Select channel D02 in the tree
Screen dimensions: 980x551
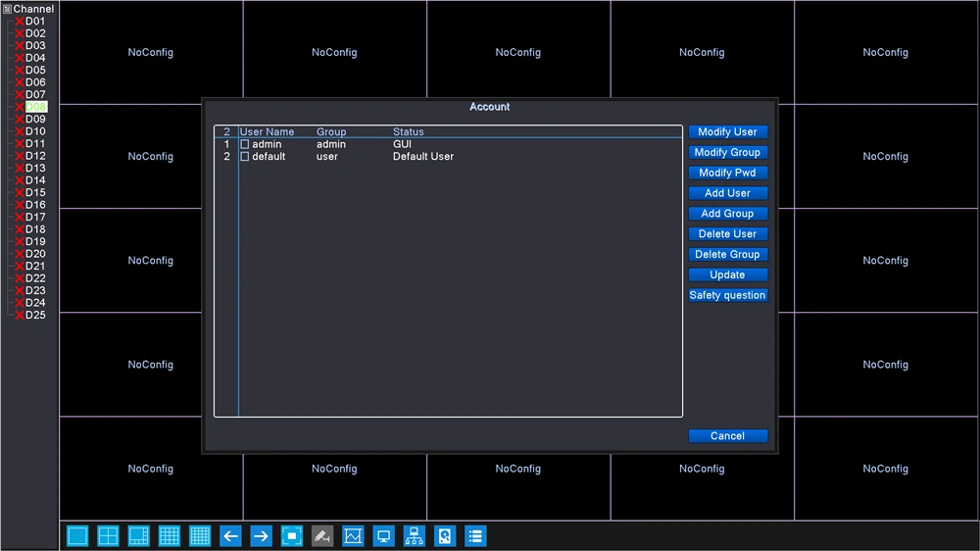(x=35, y=33)
